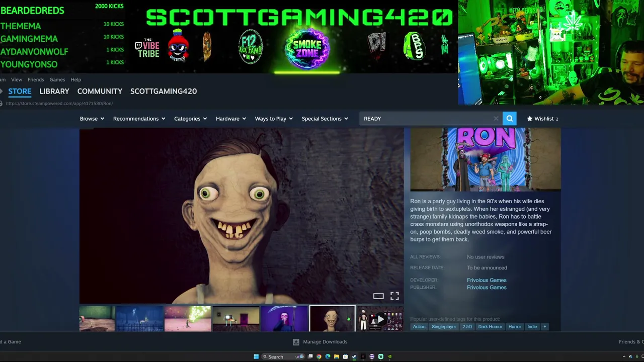This screenshot has height=362, width=644.
Task: Open Friends & Chat panel
Action: tap(631, 342)
